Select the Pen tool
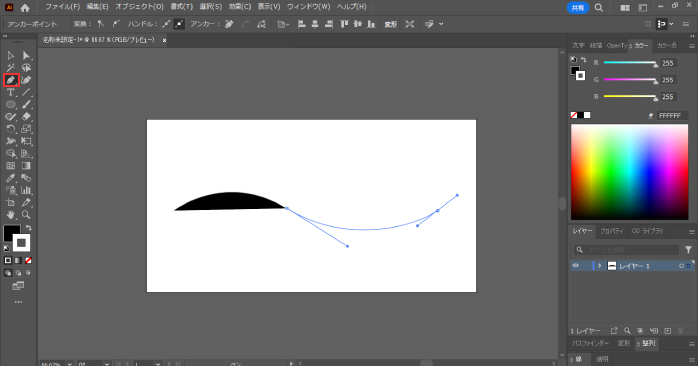The height and width of the screenshot is (366, 698). (11, 80)
